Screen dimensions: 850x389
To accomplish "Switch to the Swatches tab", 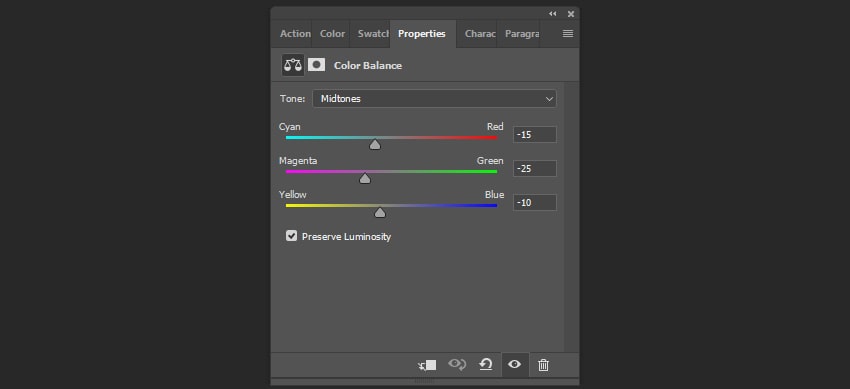I will coord(373,34).
